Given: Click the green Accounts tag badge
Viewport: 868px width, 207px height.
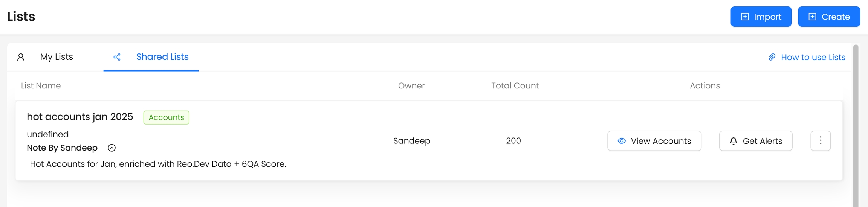Looking at the screenshot, I should click(x=166, y=117).
